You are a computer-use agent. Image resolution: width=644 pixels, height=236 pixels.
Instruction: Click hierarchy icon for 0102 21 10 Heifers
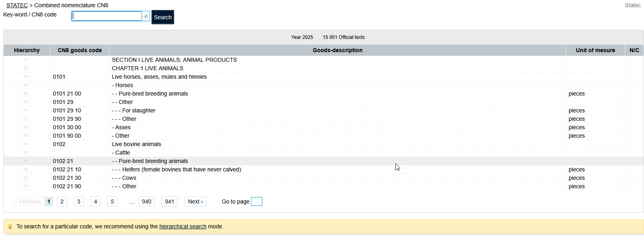pos(26,169)
